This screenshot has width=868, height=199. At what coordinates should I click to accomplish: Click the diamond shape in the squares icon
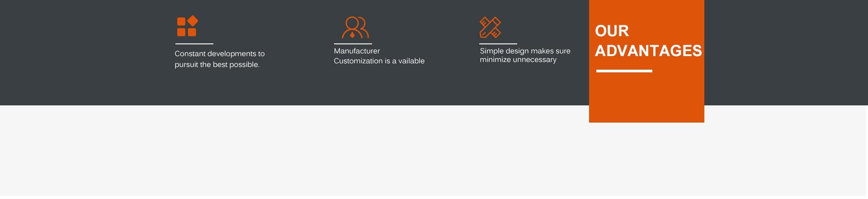(x=193, y=21)
